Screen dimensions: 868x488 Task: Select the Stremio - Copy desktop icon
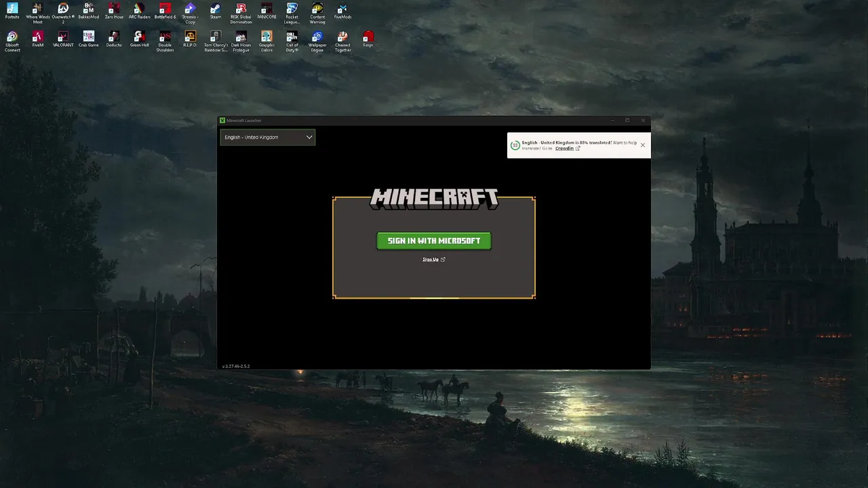(x=190, y=13)
